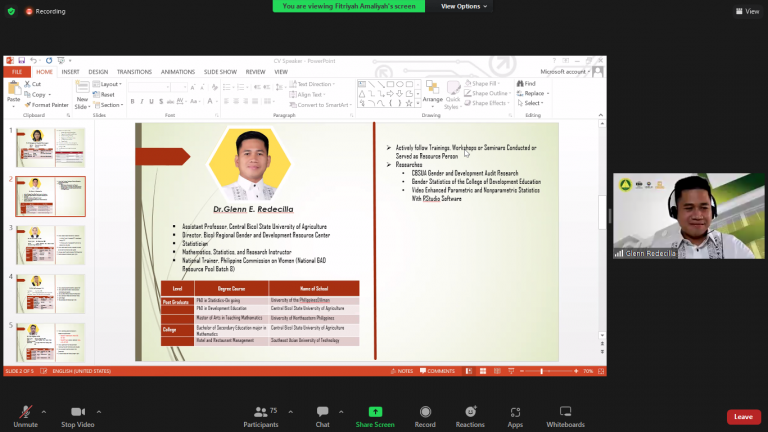Open Whiteboards in Zoom
Viewport: 768px width, 432px height.
coord(565,412)
